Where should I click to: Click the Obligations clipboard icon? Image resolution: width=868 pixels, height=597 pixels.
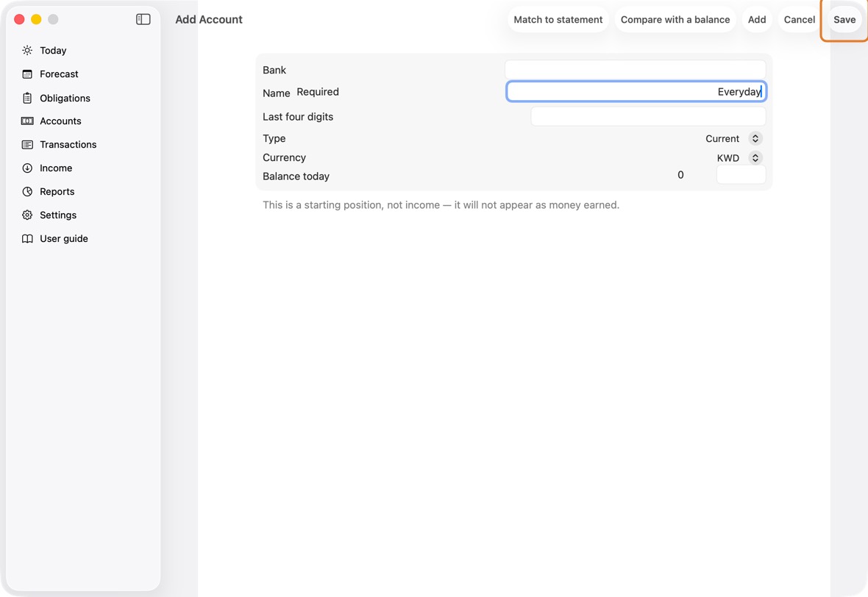pos(27,98)
